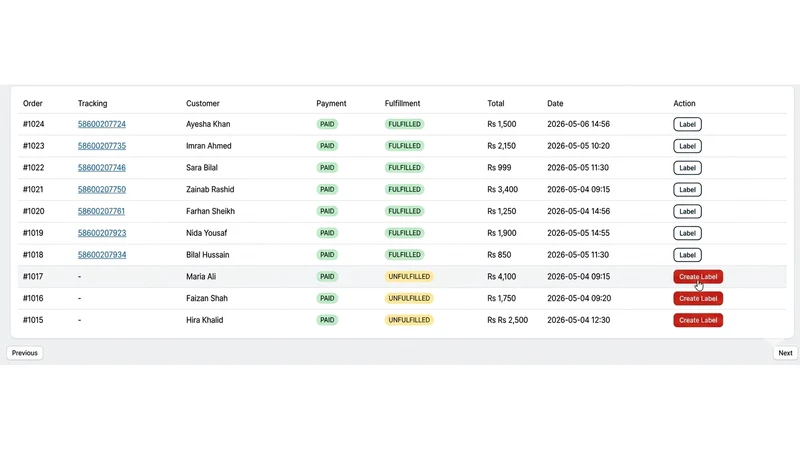
Task: Select order number #1024
Action: click(34, 124)
